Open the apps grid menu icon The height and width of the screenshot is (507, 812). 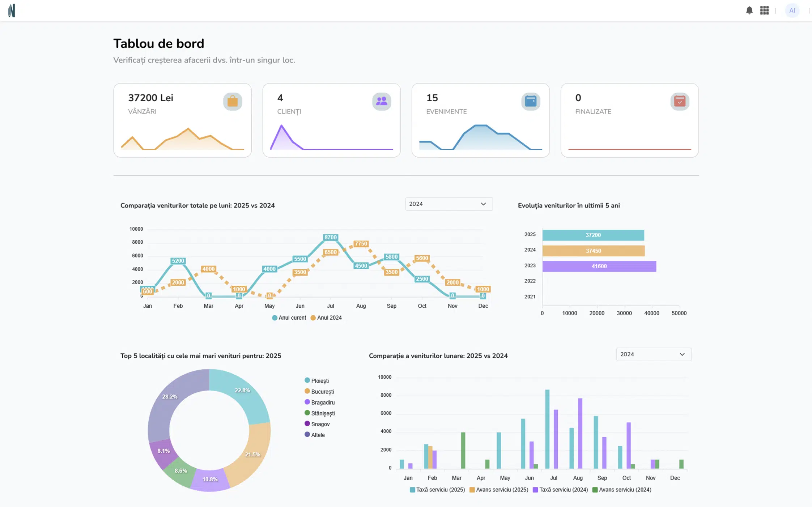pyautogui.click(x=764, y=10)
